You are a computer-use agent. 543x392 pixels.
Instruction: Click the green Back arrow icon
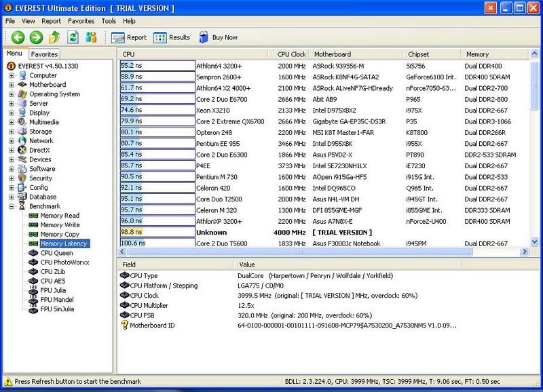pyautogui.click(x=18, y=38)
